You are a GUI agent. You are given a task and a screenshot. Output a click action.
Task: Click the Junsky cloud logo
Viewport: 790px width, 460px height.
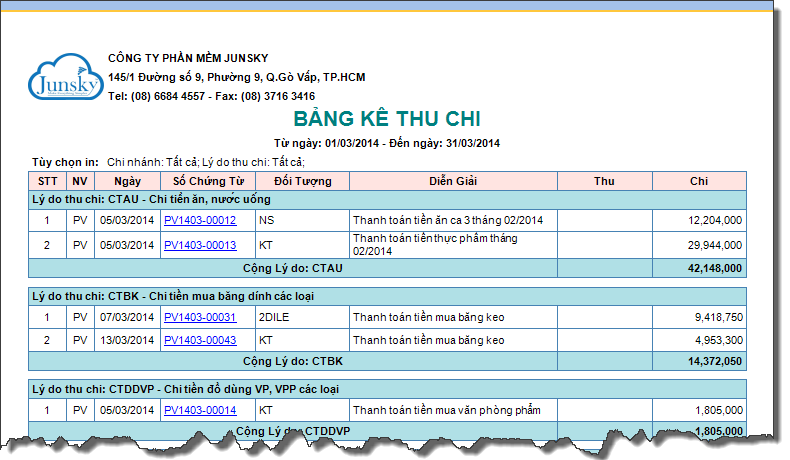[66, 81]
